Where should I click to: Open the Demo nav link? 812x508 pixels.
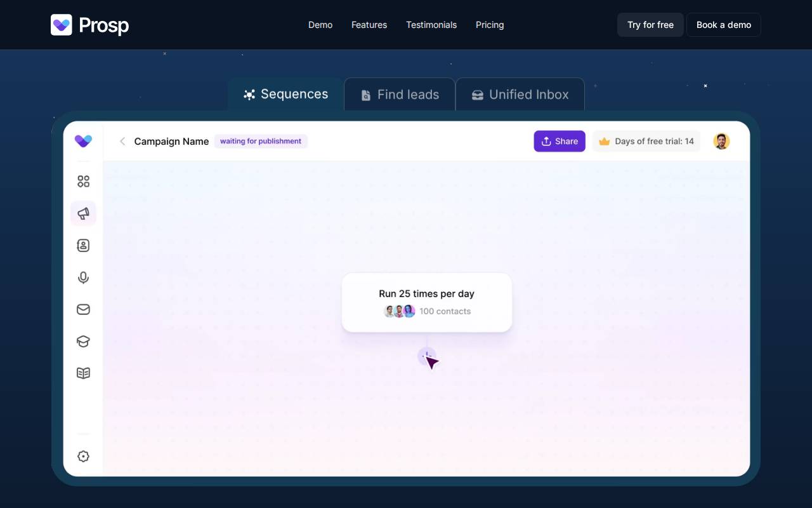point(320,25)
